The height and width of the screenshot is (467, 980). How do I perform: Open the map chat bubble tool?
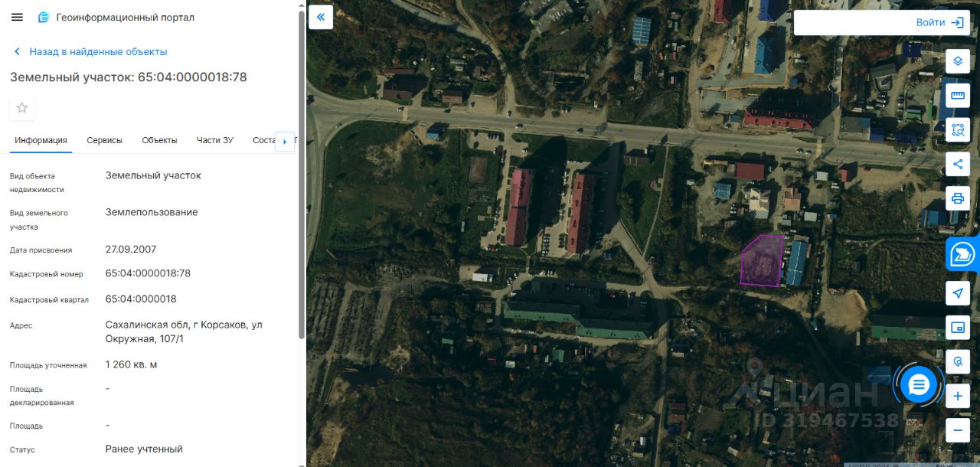[963, 254]
